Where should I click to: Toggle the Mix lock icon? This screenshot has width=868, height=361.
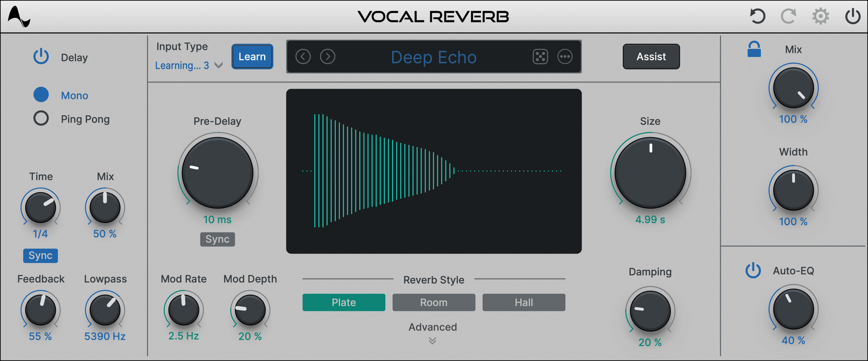click(754, 49)
